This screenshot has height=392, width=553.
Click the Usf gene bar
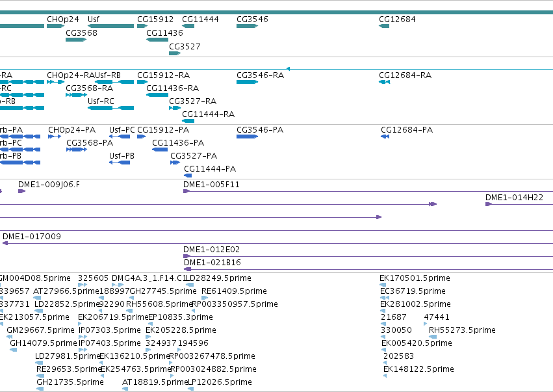[x=110, y=26]
